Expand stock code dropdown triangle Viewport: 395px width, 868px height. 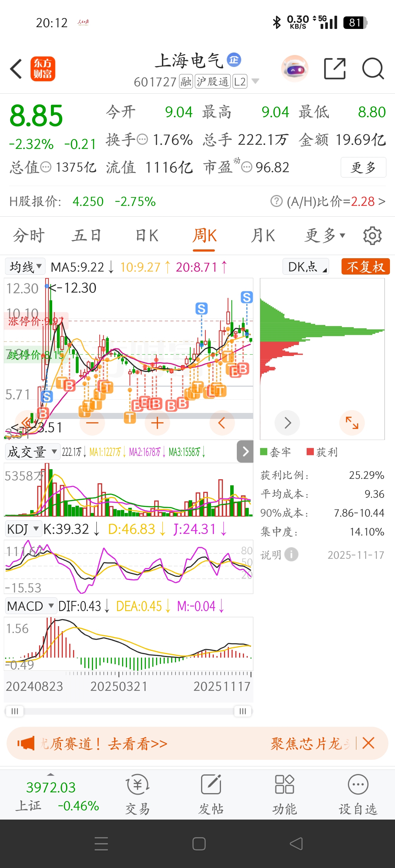click(x=255, y=81)
